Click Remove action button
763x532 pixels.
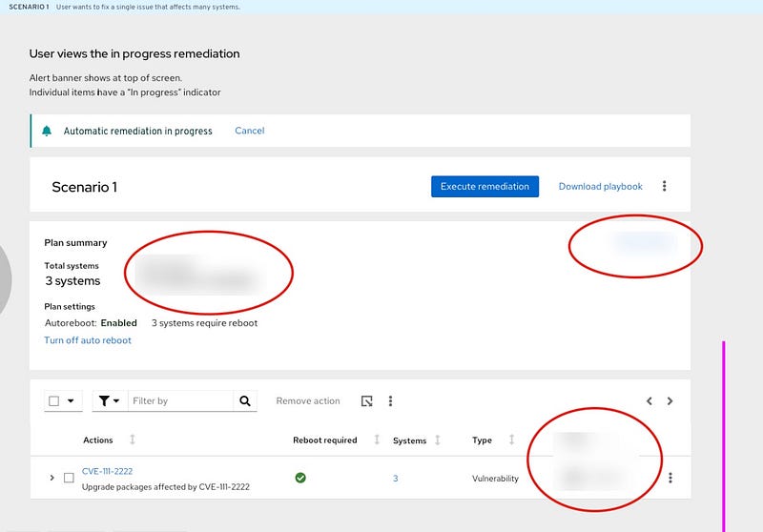[x=308, y=400]
